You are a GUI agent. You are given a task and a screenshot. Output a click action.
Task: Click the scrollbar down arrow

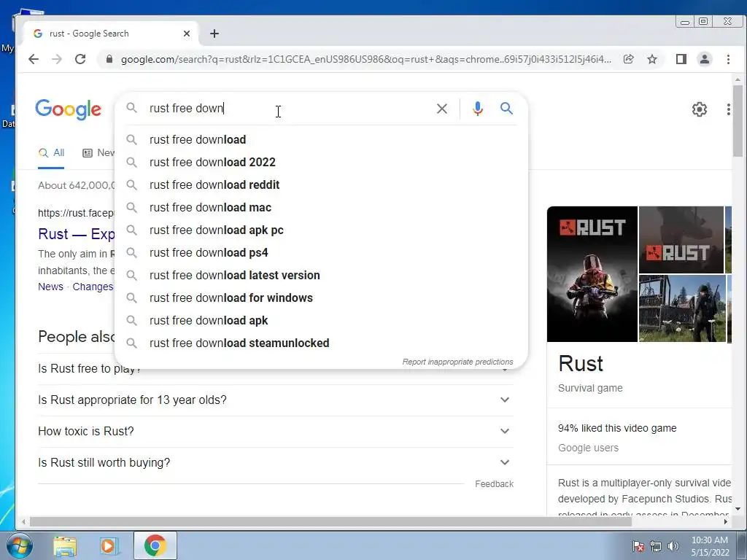click(738, 509)
